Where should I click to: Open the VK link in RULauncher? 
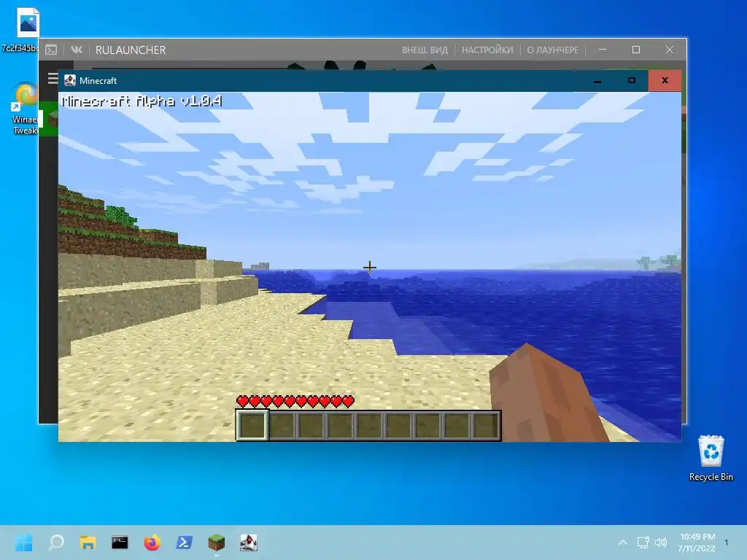[x=76, y=50]
